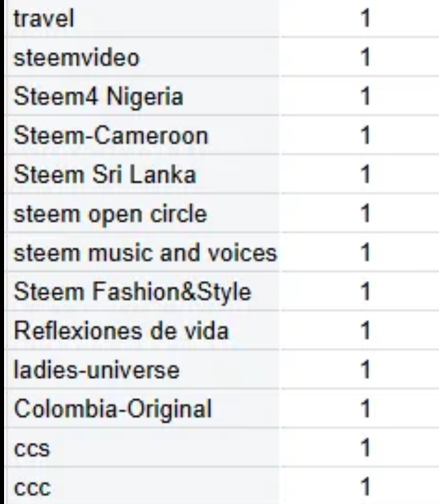Screen dimensions: 439x504
Task: Click the count value beside travel
Action: coord(366,18)
